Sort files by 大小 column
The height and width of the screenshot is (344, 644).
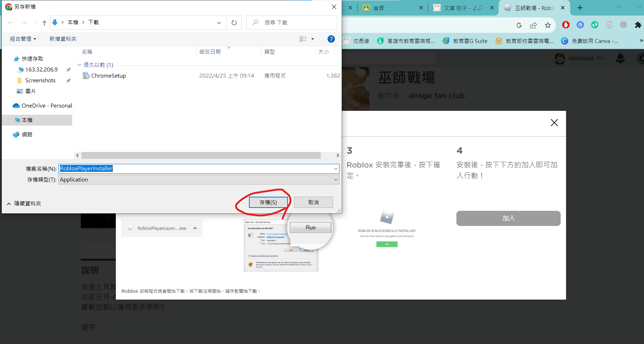pyautogui.click(x=324, y=52)
